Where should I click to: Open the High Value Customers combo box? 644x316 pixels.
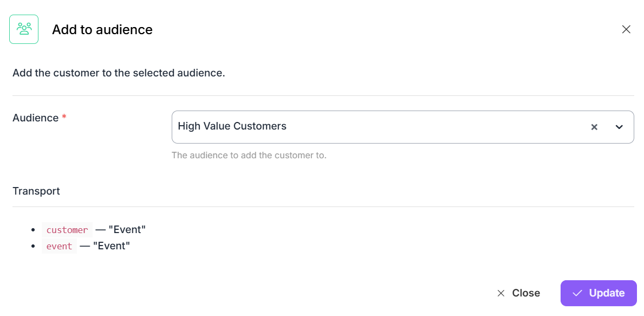click(402, 127)
